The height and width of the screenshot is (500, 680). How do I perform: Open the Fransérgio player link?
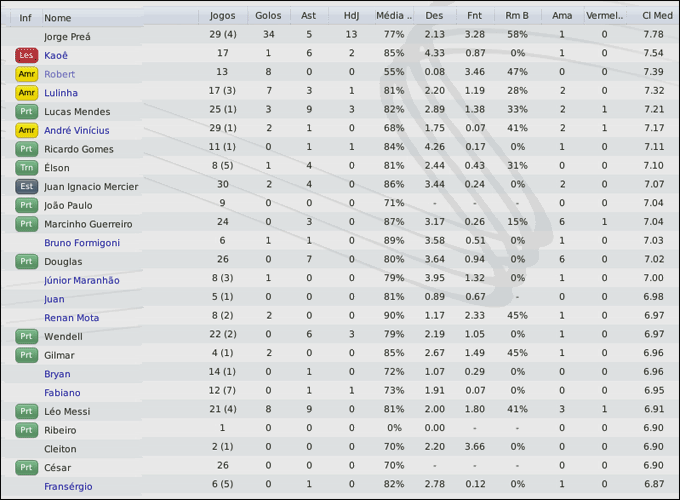[68, 486]
